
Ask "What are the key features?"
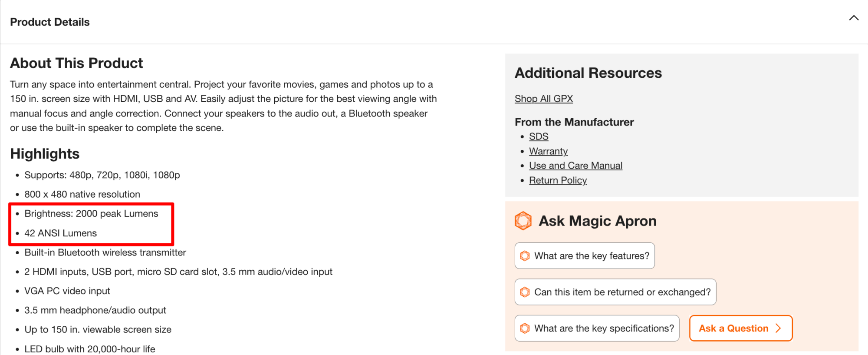point(591,256)
